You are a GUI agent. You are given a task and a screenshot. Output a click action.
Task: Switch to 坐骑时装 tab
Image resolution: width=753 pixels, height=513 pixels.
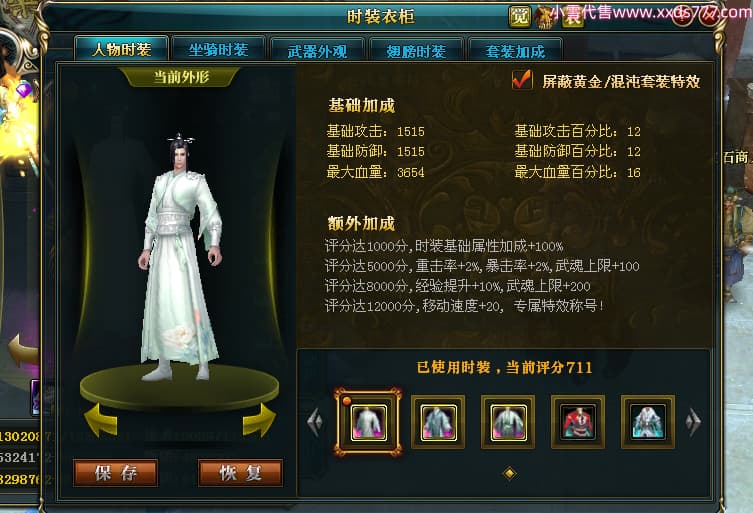pyautogui.click(x=219, y=49)
